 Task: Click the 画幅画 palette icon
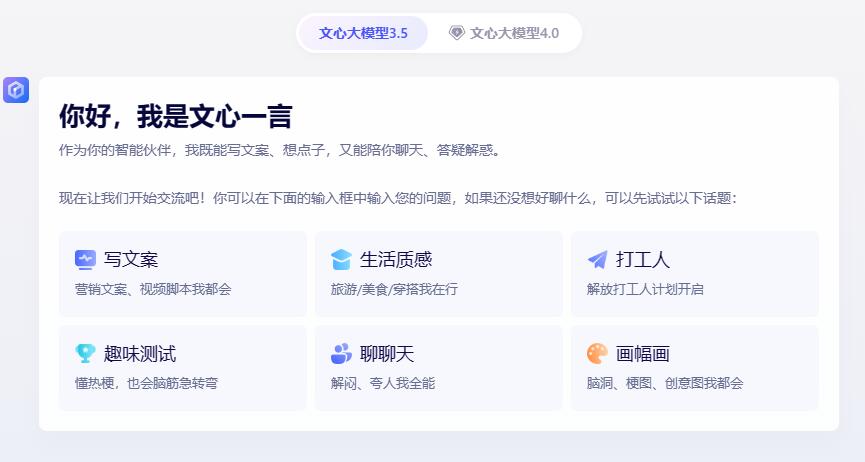coord(597,354)
